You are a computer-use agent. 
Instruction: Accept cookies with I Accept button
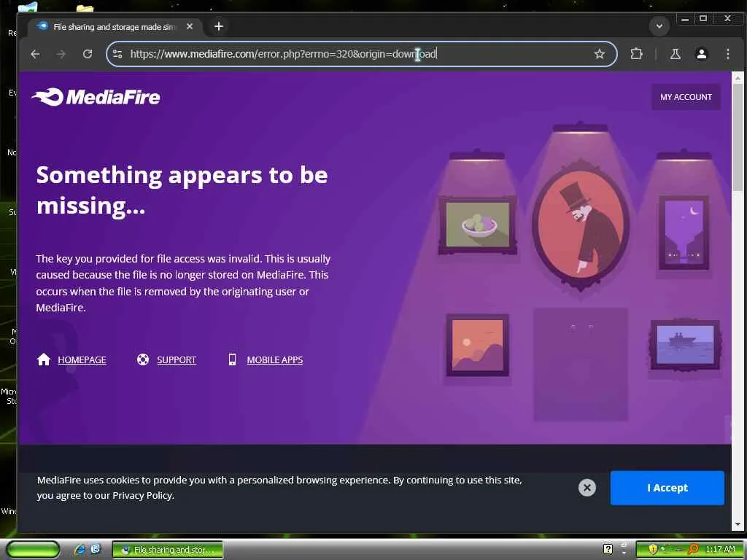click(667, 488)
